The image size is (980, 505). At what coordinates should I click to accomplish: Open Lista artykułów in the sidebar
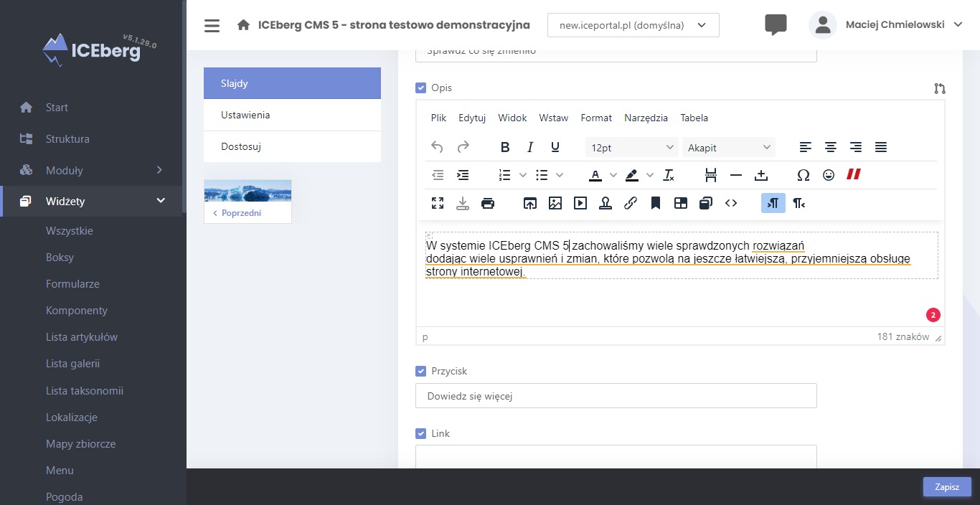pos(82,337)
